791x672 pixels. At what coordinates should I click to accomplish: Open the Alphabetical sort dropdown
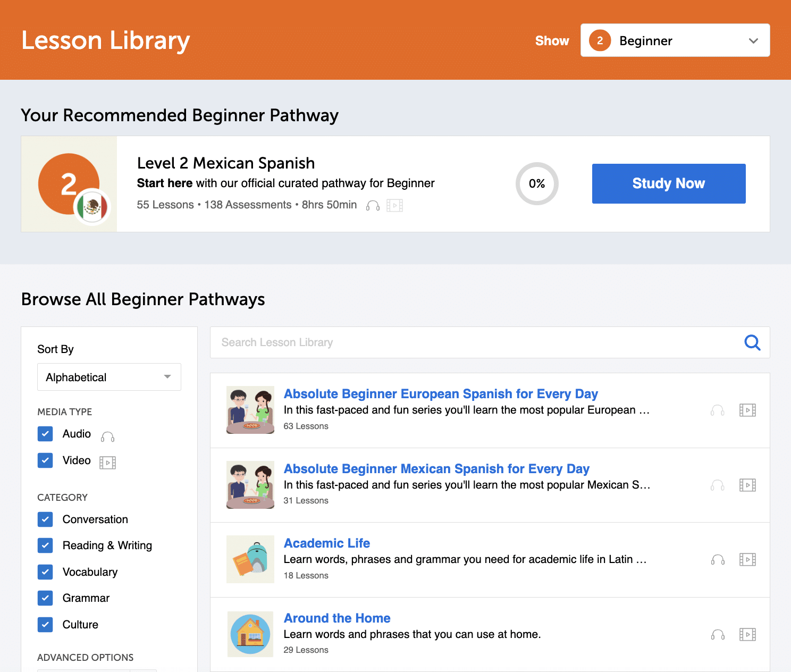(x=109, y=377)
